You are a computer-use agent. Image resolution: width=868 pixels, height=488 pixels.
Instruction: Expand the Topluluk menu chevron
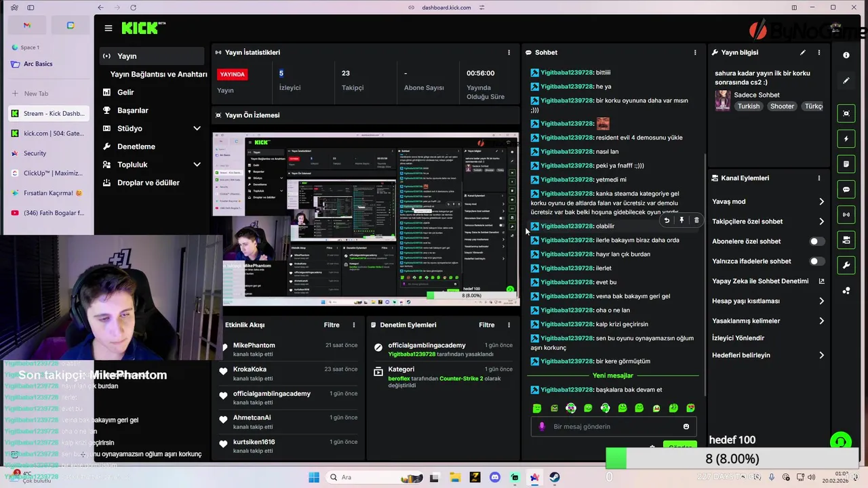pos(197,165)
